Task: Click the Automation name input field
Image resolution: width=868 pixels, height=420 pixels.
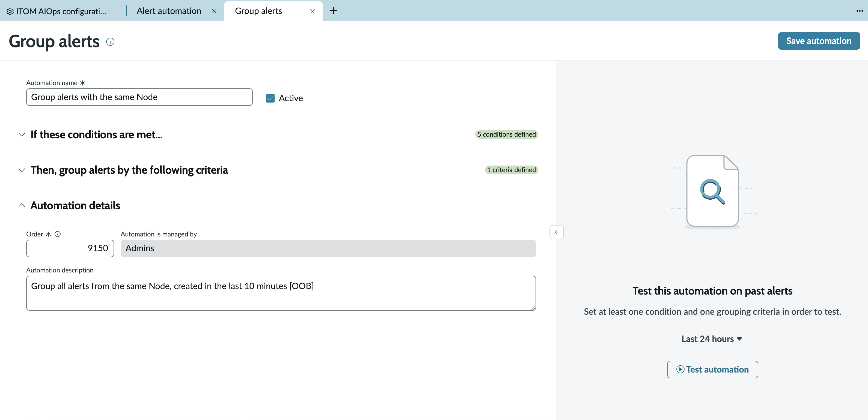Action: coord(139,97)
